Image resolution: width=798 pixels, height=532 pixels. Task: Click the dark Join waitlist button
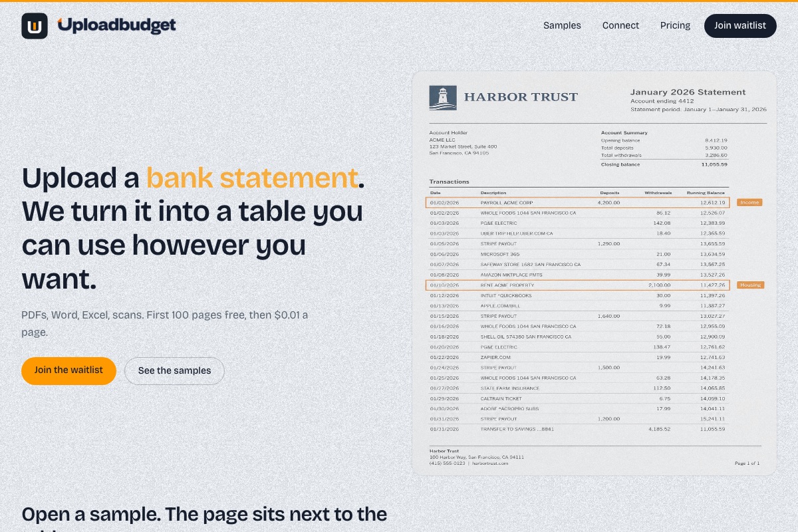[740, 26]
